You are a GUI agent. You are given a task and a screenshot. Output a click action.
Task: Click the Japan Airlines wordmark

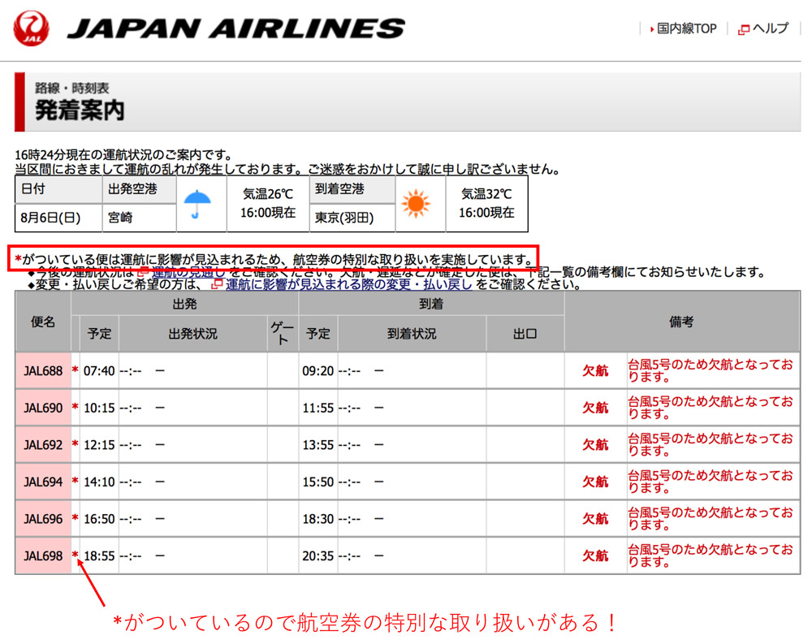click(x=235, y=28)
